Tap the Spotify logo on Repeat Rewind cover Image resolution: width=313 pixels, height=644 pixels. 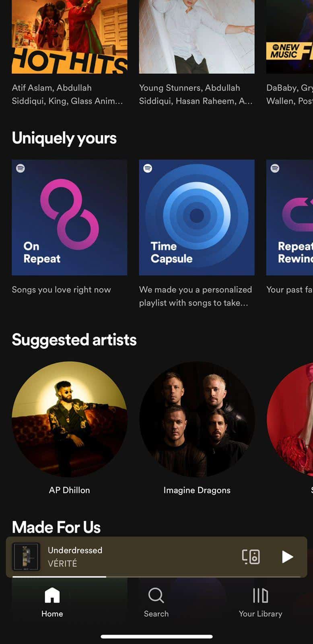[x=275, y=168]
